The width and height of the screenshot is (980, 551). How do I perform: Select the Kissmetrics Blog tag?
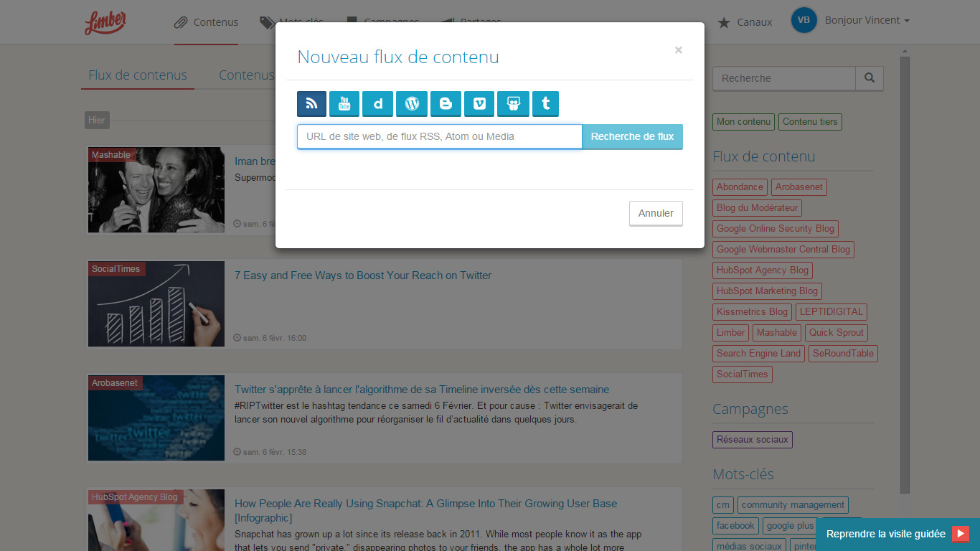[x=752, y=312]
